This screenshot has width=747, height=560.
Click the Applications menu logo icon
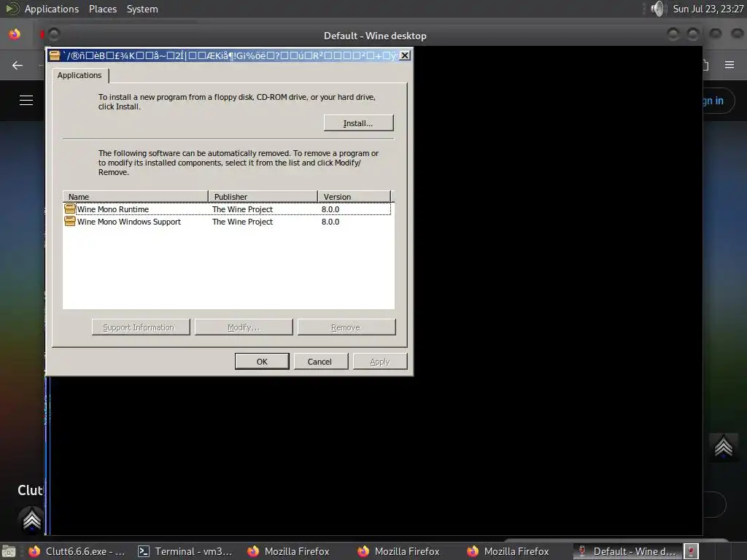(12, 9)
